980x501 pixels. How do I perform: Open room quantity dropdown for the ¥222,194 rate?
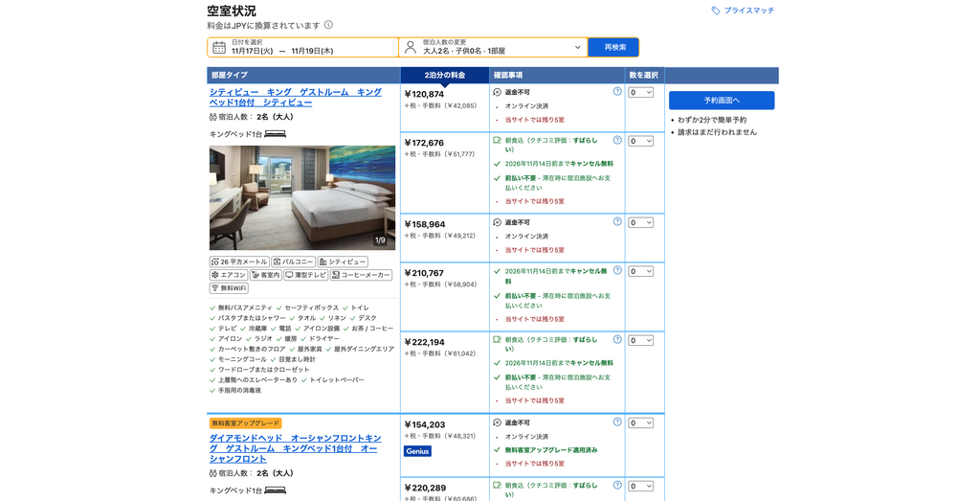point(640,340)
